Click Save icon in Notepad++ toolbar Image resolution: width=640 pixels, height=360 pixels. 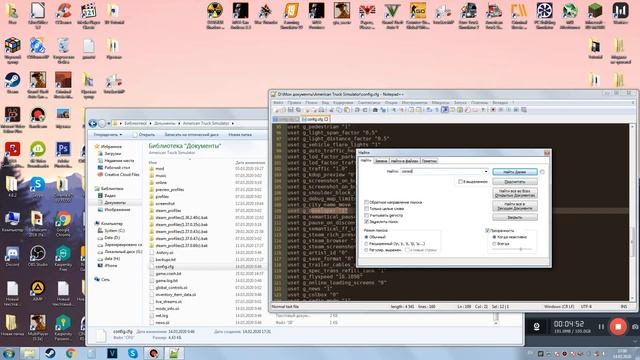[x=290, y=110]
